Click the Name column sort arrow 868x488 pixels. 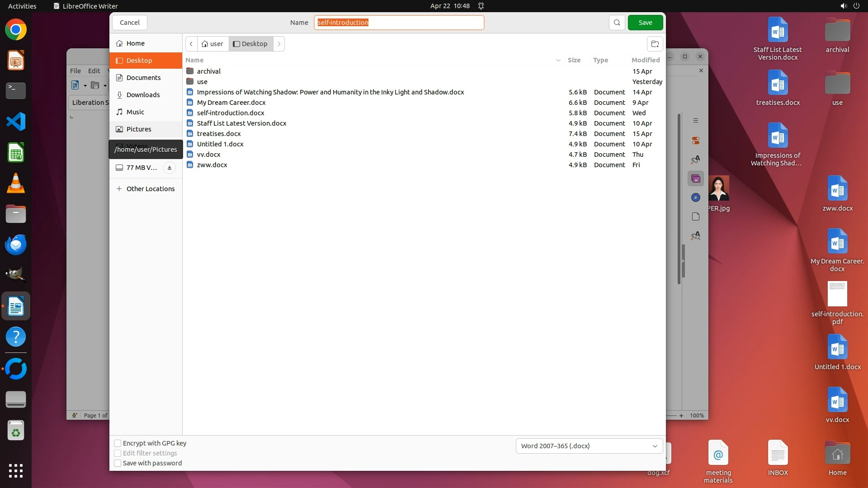point(558,60)
